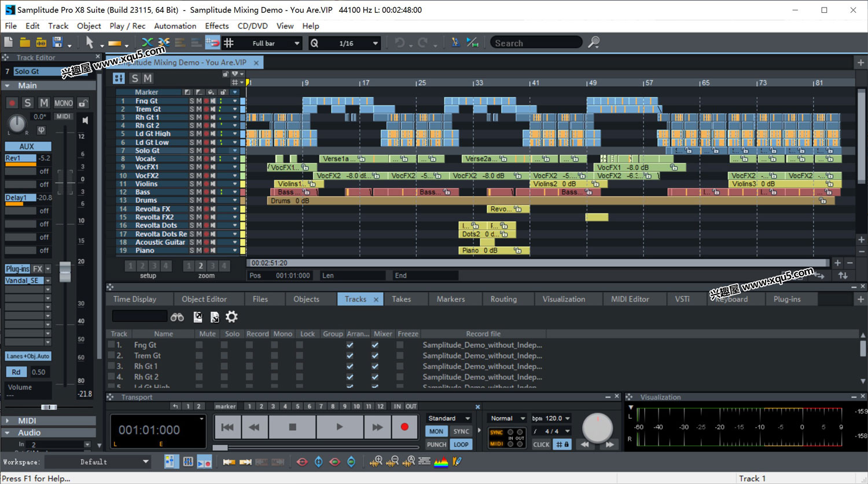Start playback with the Play button

click(x=340, y=427)
